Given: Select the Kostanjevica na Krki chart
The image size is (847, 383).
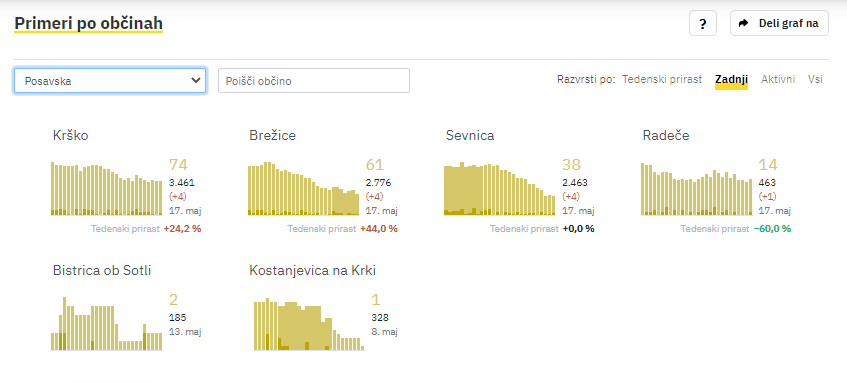Looking at the screenshot, I should point(309,323).
